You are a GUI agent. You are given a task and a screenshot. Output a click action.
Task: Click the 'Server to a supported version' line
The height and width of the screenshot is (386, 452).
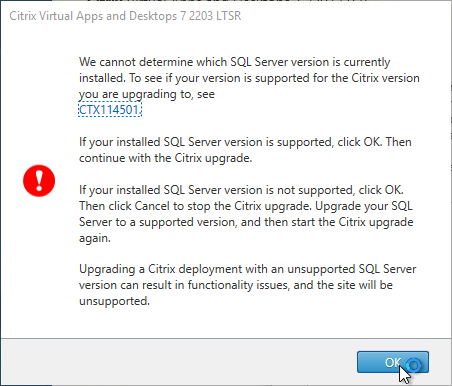[x=246, y=222]
